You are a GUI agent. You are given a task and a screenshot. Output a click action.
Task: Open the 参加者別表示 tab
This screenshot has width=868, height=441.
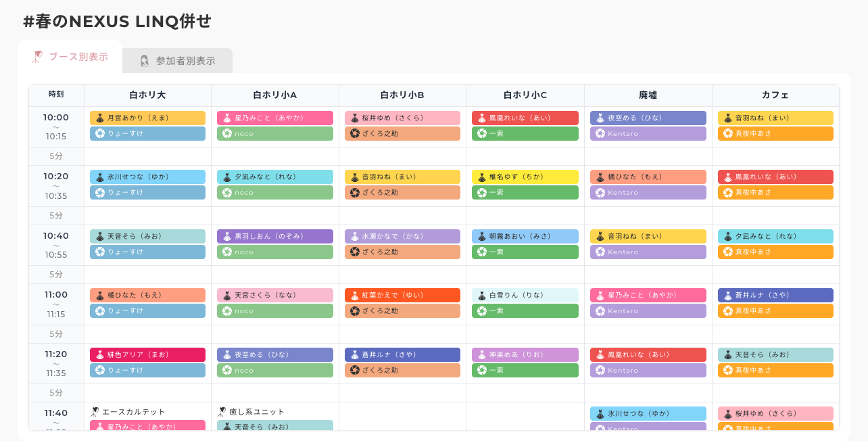click(x=178, y=61)
